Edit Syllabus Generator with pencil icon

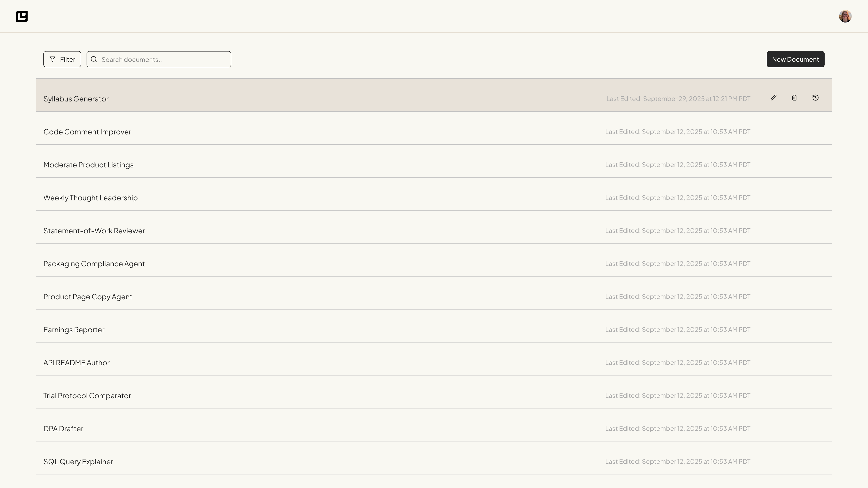(773, 98)
